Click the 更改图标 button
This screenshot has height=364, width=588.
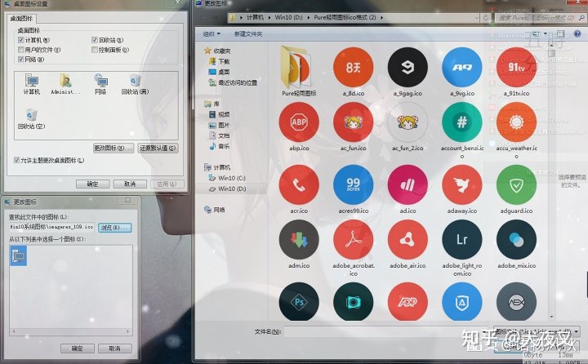pyautogui.click(x=114, y=148)
